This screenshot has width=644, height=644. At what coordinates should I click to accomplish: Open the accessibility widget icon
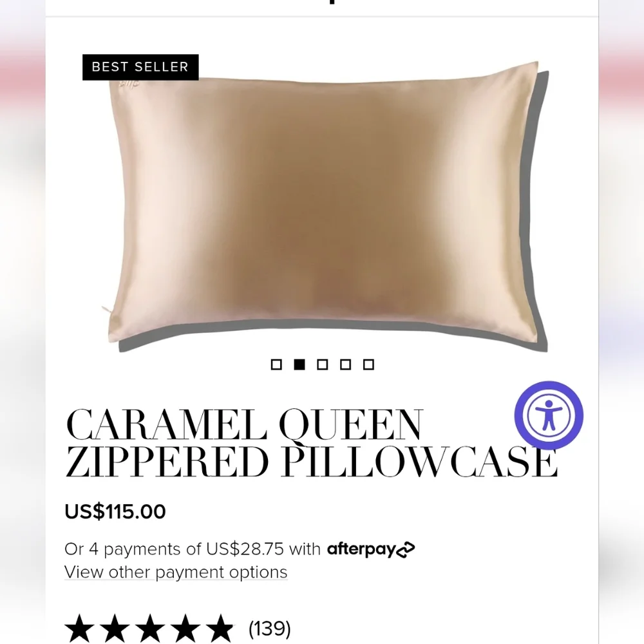pos(549,415)
